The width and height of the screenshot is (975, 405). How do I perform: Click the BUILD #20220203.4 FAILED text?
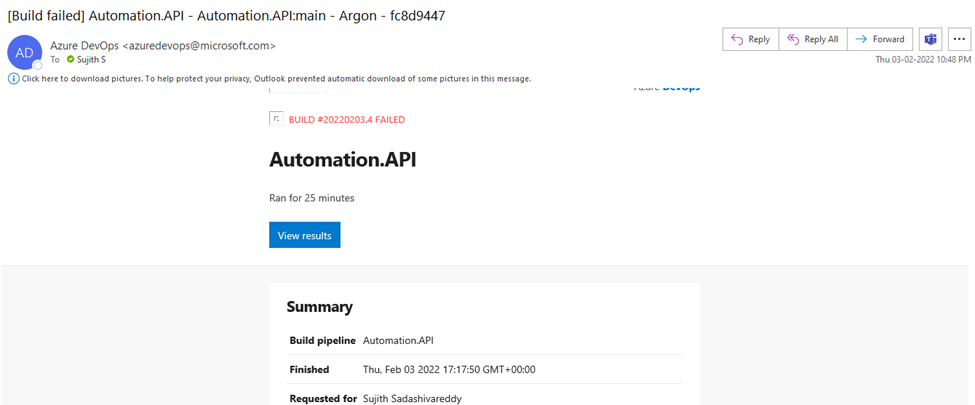(347, 119)
